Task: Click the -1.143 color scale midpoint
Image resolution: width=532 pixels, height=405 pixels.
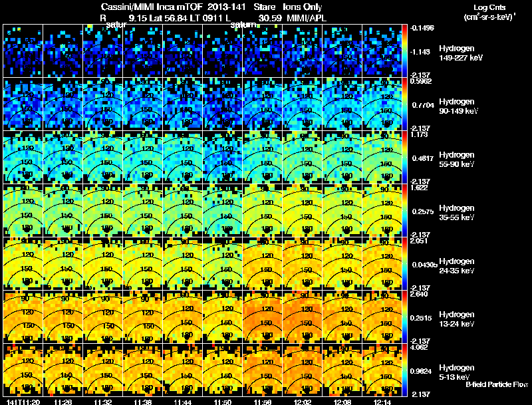Action: [x=421, y=52]
